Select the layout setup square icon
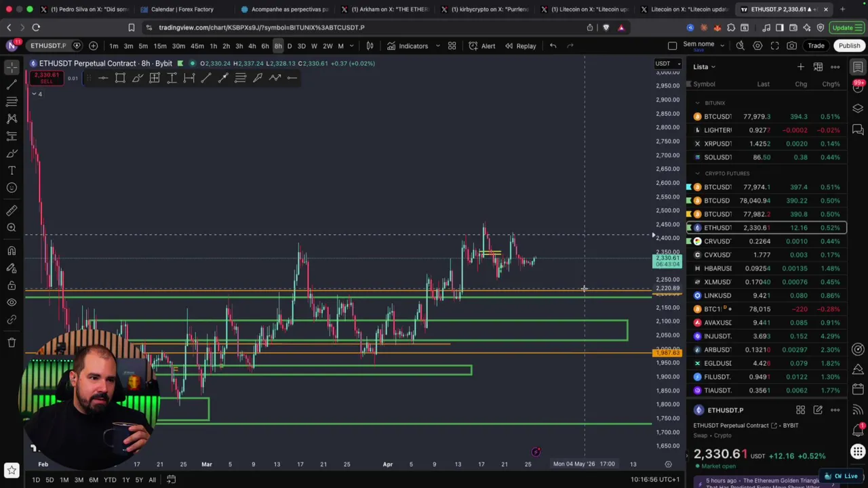This screenshot has height=488, width=868. [x=672, y=45]
